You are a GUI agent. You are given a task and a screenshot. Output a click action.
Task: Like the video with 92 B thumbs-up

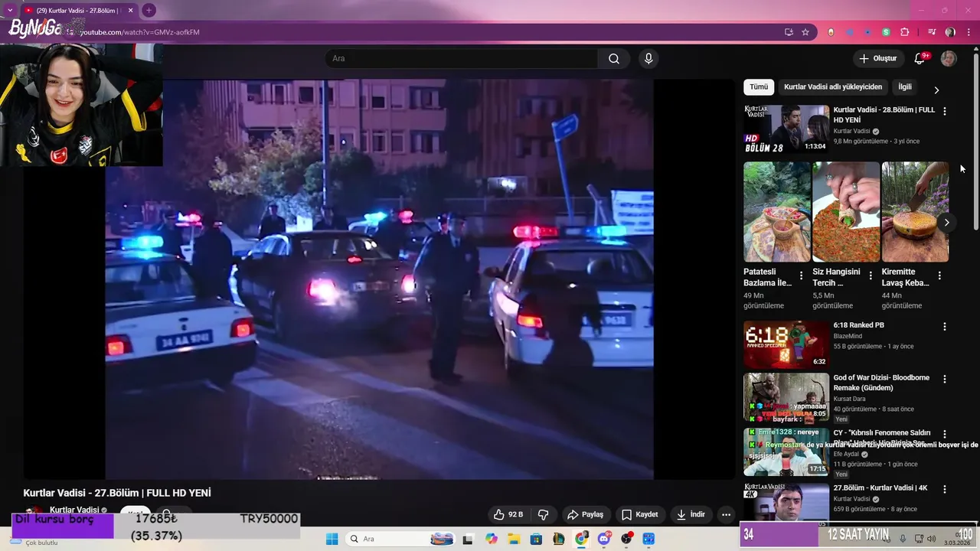[508, 514]
